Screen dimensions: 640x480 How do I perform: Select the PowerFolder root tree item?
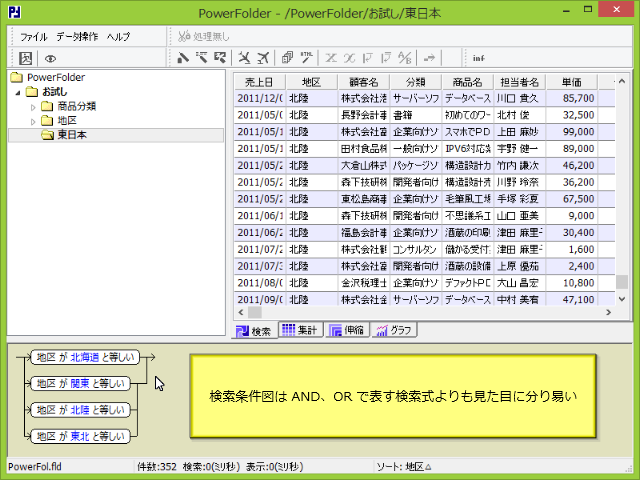coord(56,77)
